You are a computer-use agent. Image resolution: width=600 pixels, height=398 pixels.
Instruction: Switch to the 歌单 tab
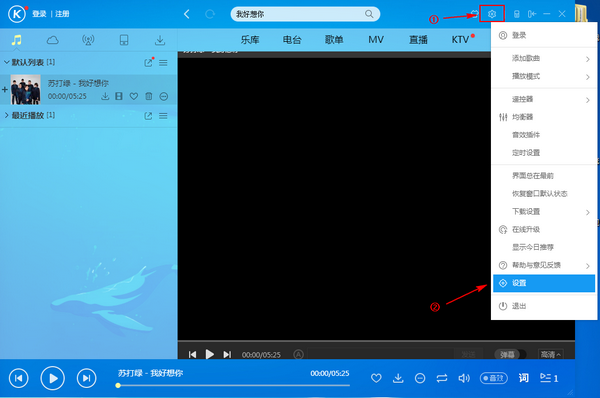(334, 40)
